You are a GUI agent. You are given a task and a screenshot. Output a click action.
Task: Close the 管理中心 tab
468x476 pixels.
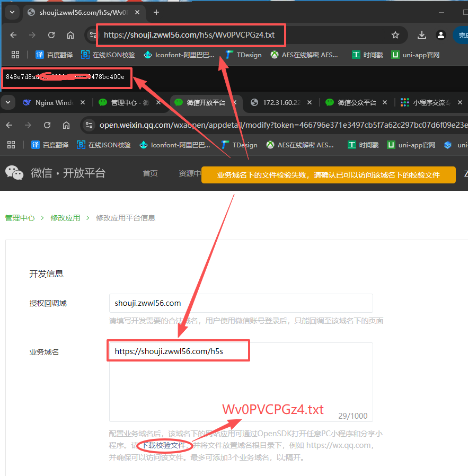click(x=158, y=103)
